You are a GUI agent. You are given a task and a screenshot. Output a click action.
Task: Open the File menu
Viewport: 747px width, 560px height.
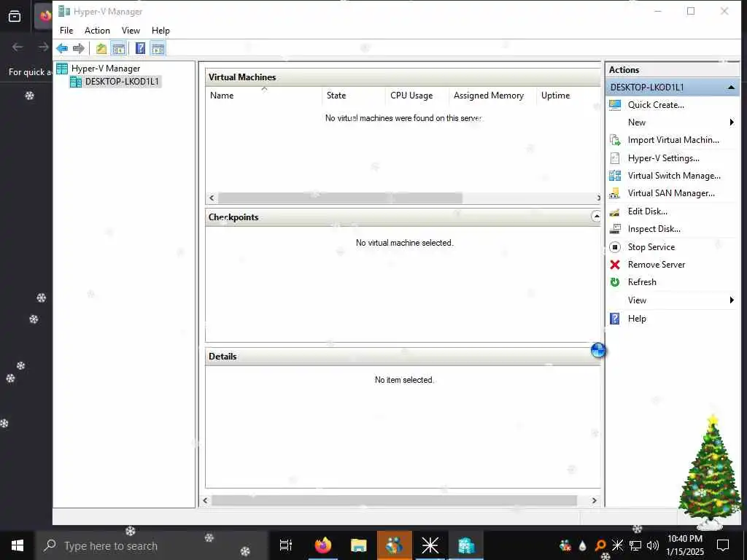tap(66, 31)
